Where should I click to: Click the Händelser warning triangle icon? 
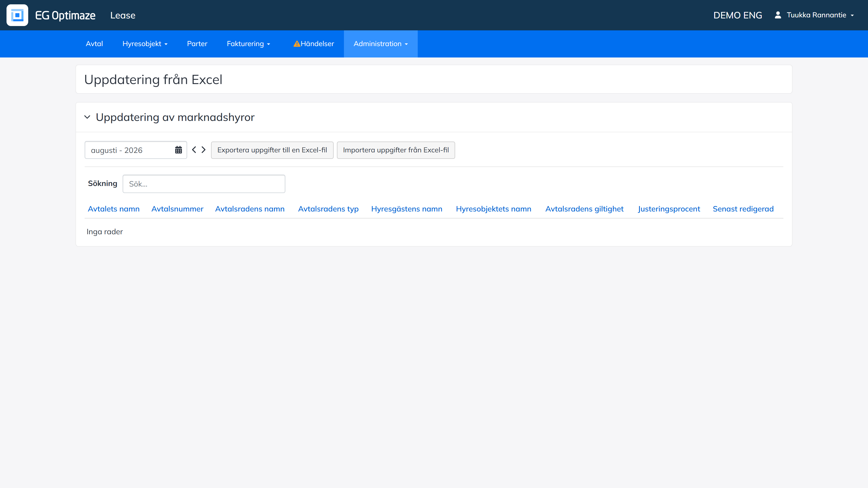click(x=296, y=44)
